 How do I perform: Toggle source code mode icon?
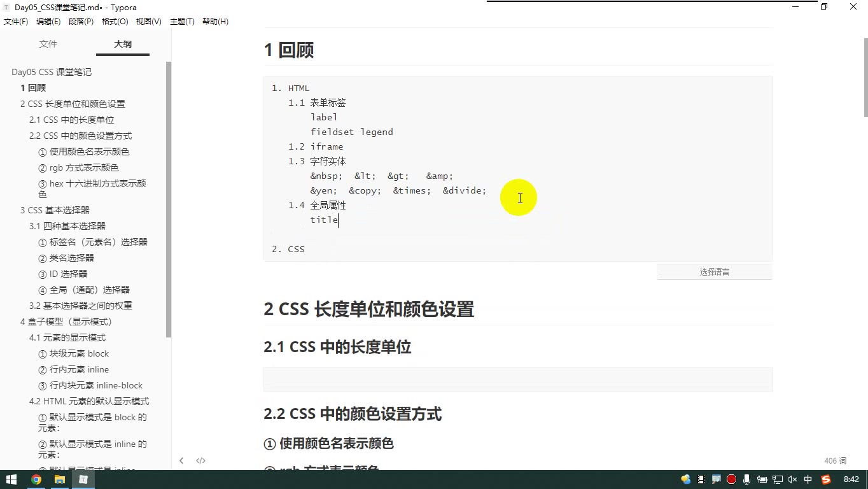pyautogui.click(x=200, y=460)
